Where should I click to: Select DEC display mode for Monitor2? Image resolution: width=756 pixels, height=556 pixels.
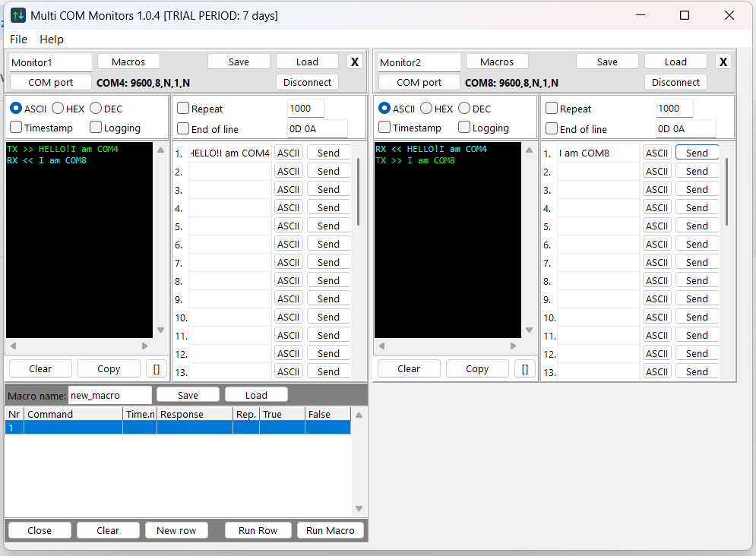click(462, 108)
